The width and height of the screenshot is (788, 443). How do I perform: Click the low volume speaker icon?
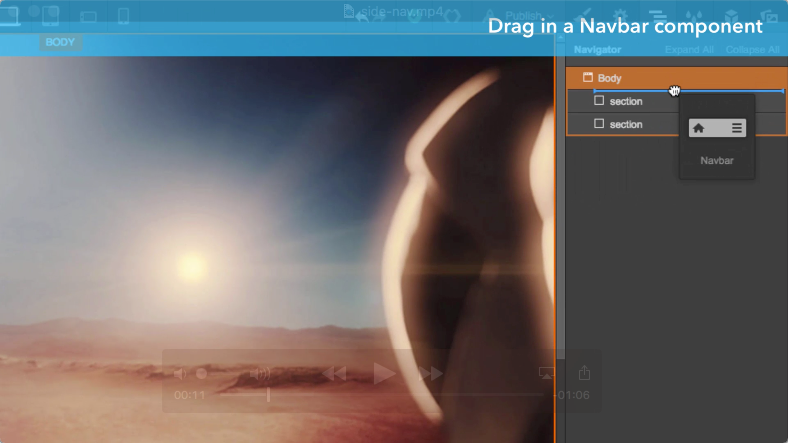[179, 374]
